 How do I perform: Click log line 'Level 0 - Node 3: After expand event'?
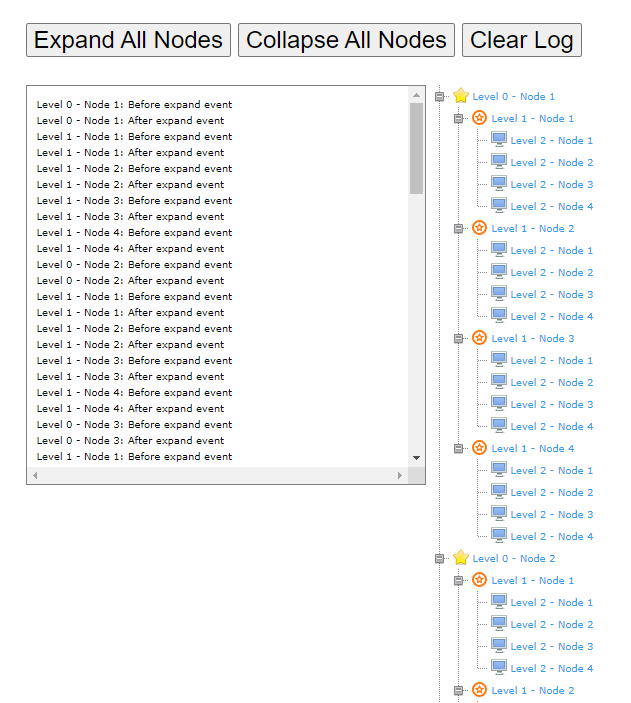[130, 441]
